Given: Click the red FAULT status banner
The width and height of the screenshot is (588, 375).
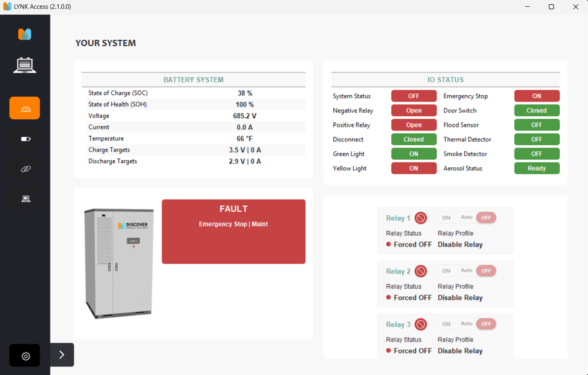Looking at the screenshot, I should coord(233,232).
